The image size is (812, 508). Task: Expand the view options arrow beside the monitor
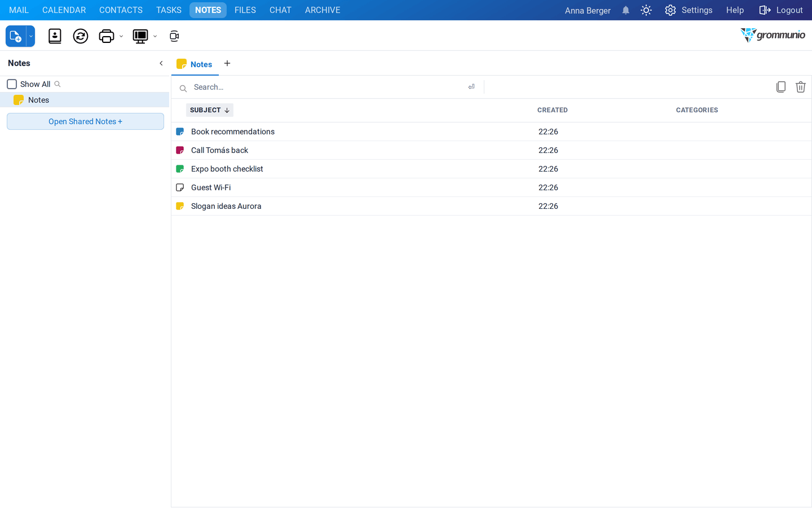(x=155, y=37)
